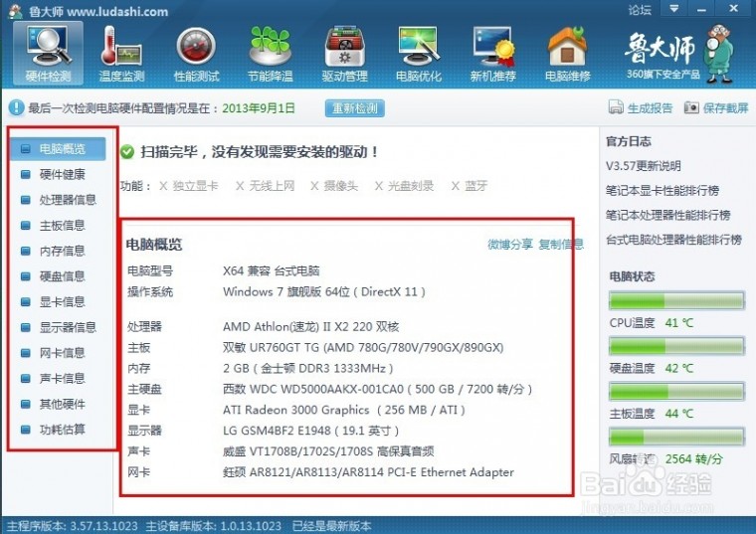Open V3.57更新说明 log entry
This screenshot has height=534, width=756.
point(644,166)
